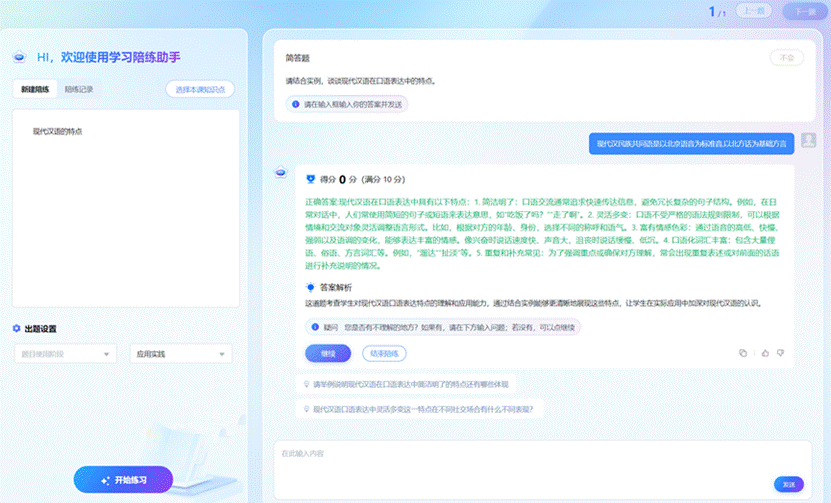Select the suggested question about 简洁明了 examples
This screenshot has height=503, width=831.
tap(420, 383)
